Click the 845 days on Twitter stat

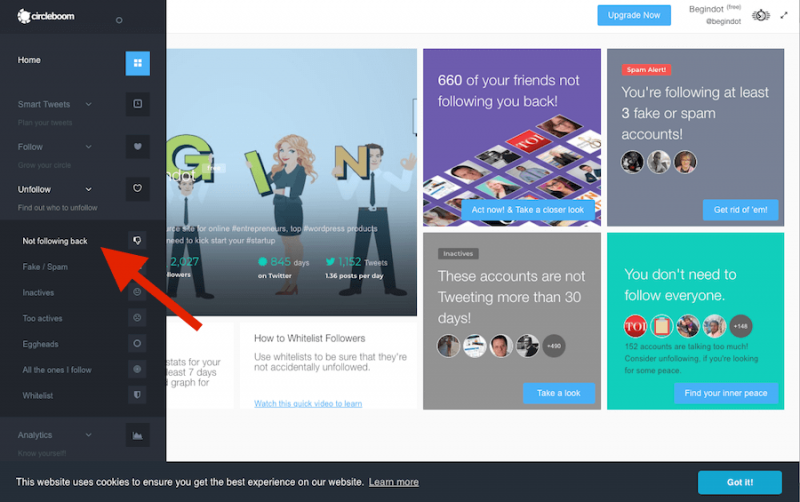point(284,268)
